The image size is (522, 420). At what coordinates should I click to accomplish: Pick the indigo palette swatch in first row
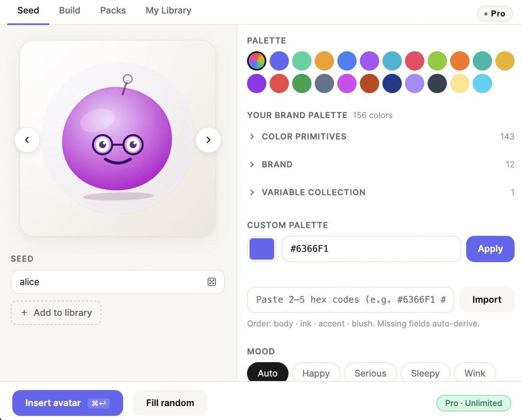pyautogui.click(x=279, y=61)
